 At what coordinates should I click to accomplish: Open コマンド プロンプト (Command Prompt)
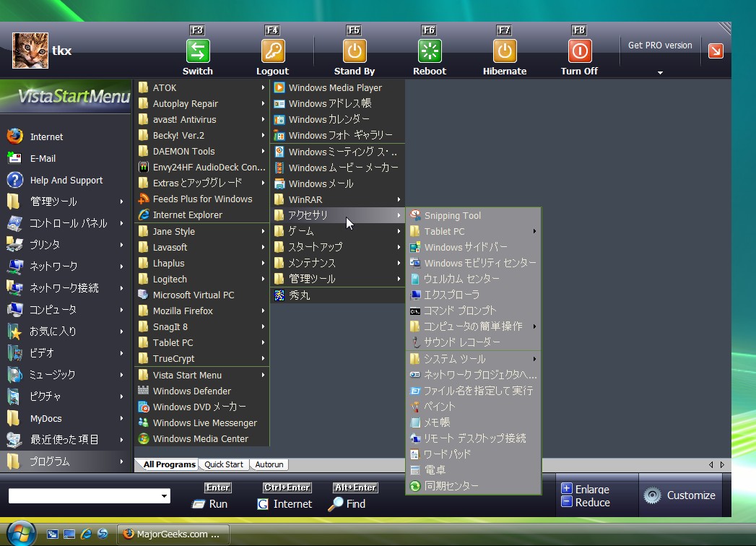pos(474,311)
